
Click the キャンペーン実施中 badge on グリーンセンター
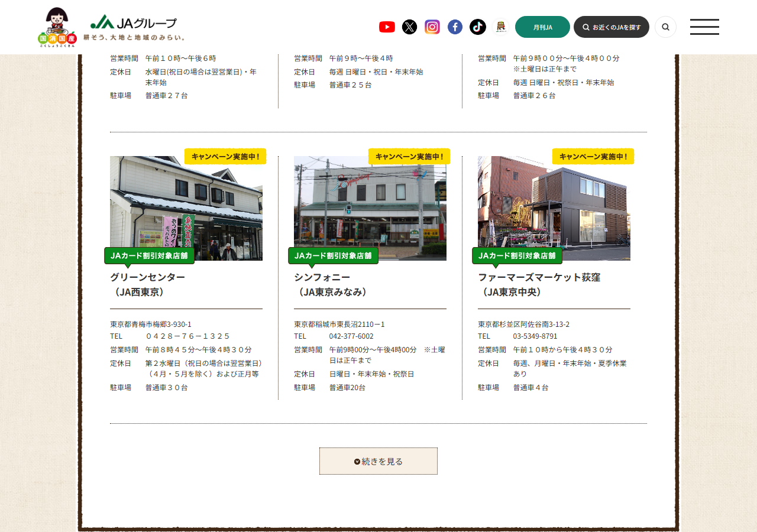coord(225,156)
